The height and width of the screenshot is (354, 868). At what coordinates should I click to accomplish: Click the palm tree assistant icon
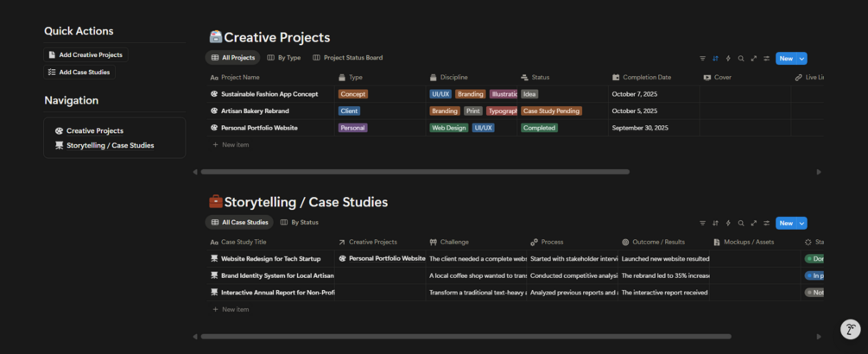(x=851, y=329)
